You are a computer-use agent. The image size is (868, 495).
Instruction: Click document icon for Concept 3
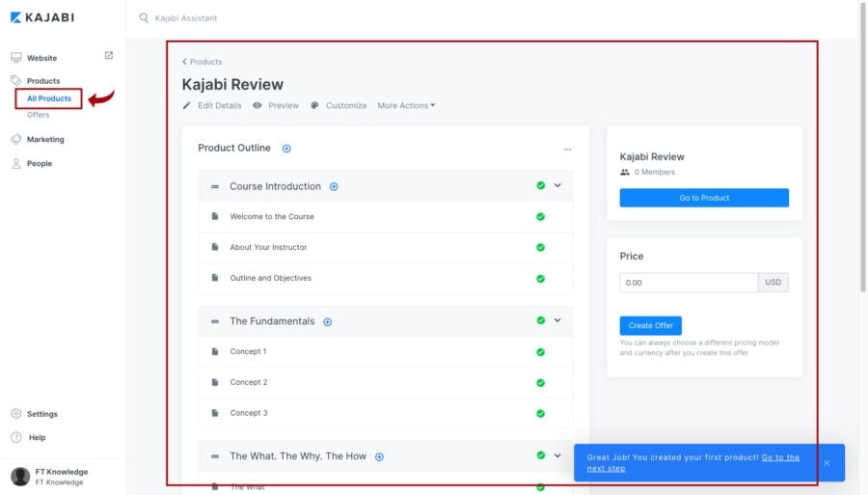[x=215, y=413]
